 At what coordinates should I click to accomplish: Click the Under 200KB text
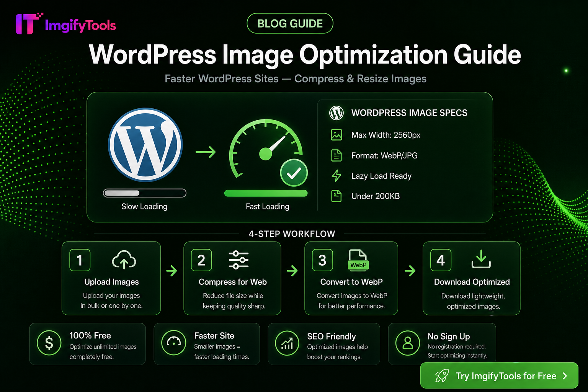pyautogui.click(x=376, y=196)
